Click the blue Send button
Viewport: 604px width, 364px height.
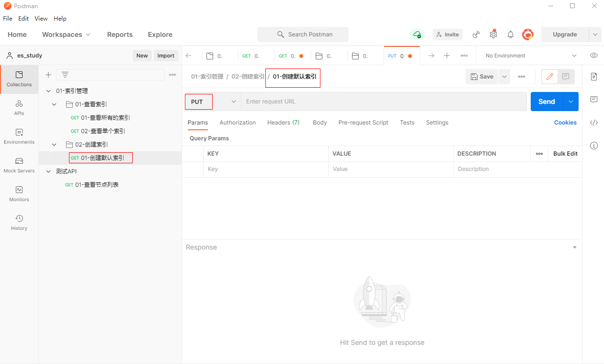point(547,102)
